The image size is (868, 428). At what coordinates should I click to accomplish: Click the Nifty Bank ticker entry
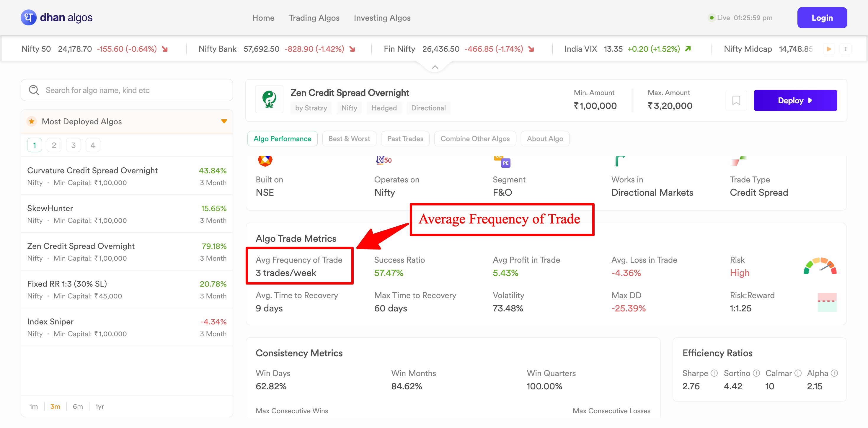point(277,49)
